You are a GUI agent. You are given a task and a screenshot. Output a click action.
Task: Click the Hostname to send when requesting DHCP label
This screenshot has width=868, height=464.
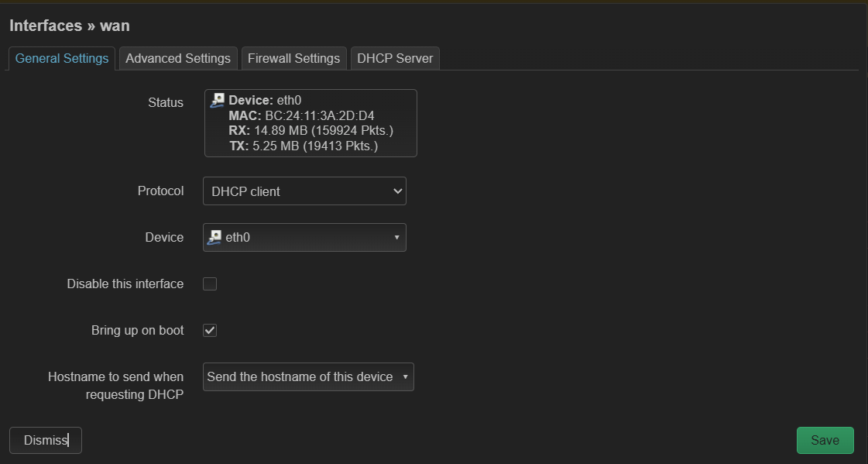[x=116, y=386]
